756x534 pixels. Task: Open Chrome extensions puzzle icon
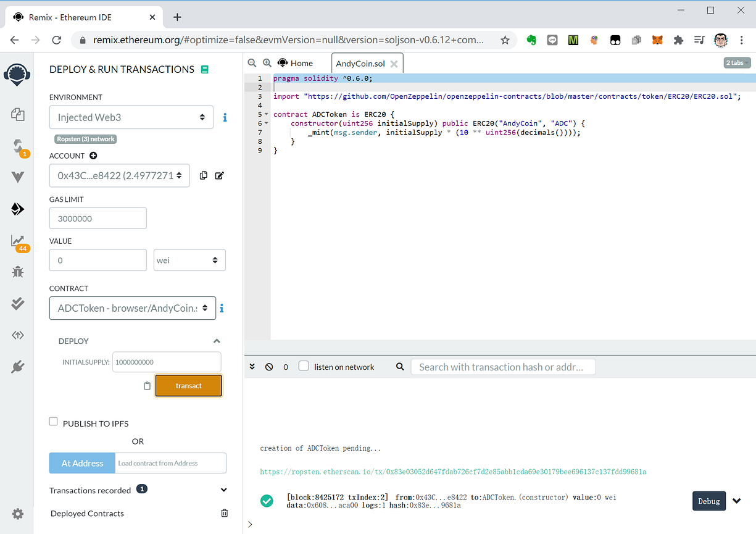pyautogui.click(x=678, y=40)
